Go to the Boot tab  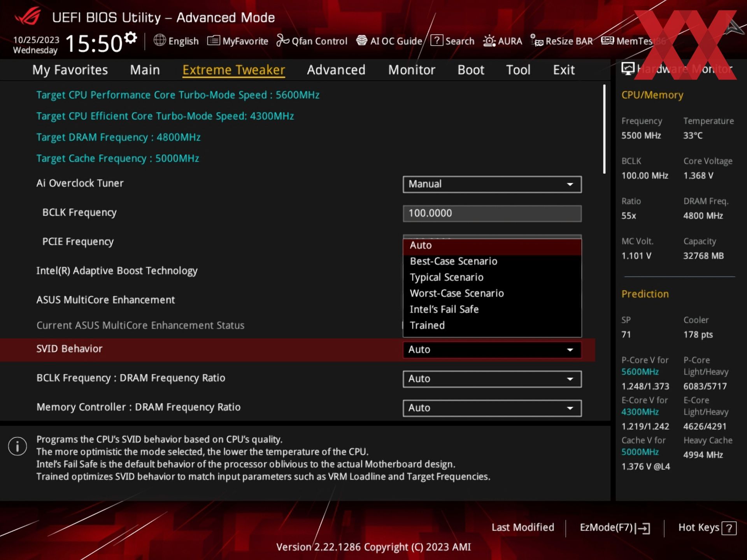471,70
